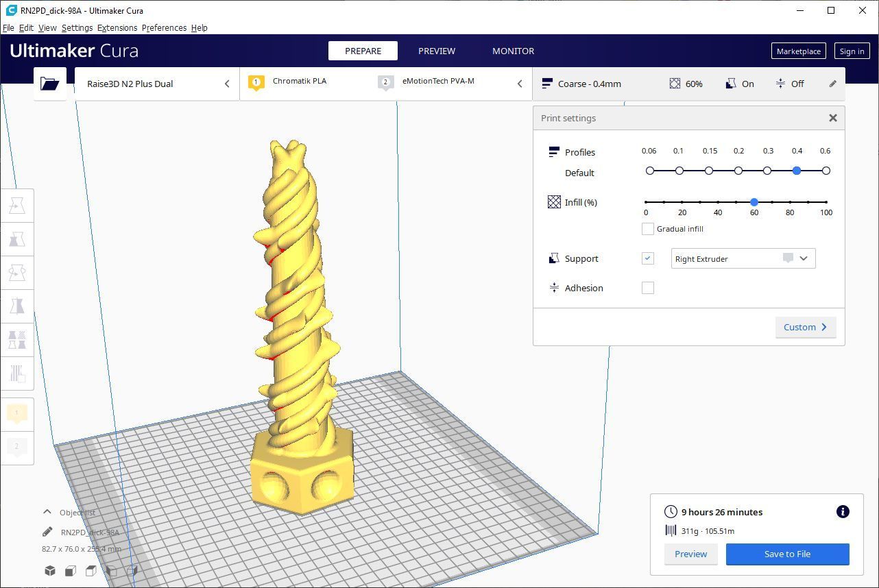
Task: Click the infill slider handle at 60
Action: [754, 202]
